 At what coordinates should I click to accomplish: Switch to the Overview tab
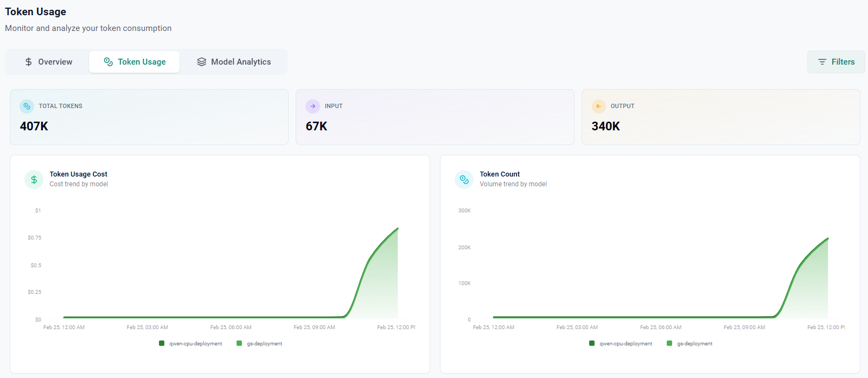(x=48, y=62)
